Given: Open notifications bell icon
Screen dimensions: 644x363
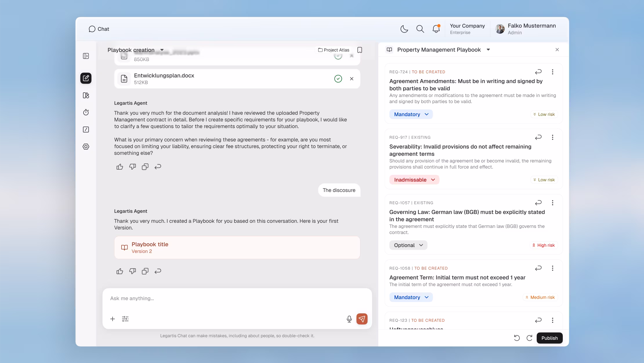Looking at the screenshot, I should pos(436,29).
